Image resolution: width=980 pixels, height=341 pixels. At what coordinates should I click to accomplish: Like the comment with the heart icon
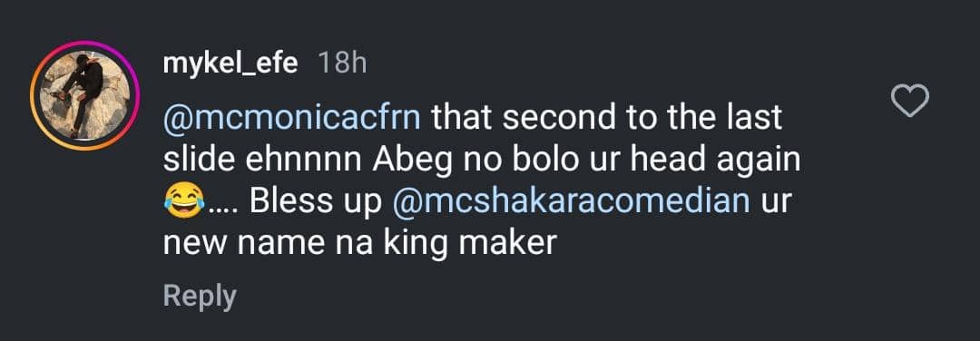pyautogui.click(x=909, y=102)
